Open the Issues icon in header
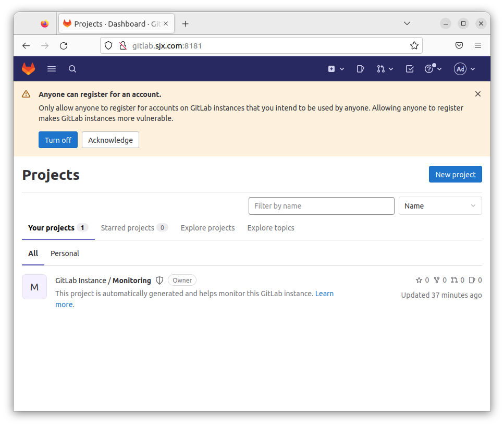Screen dimensions: 504x426 coord(360,69)
